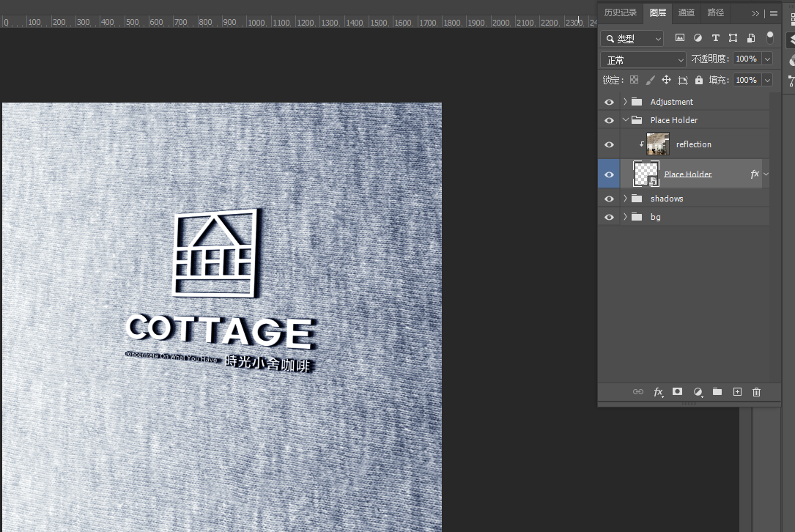The width and height of the screenshot is (795, 532).
Task: Lock all with padlock icon
Action: [699, 80]
